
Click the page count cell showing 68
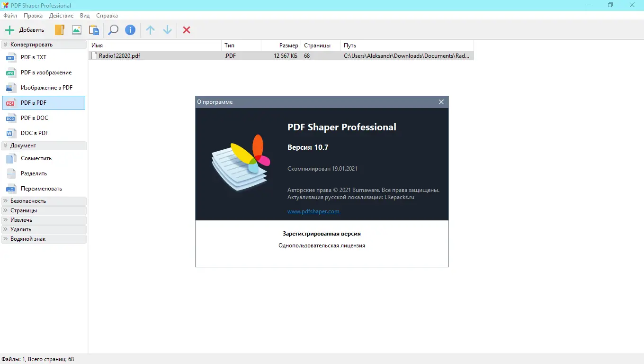pos(307,56)
